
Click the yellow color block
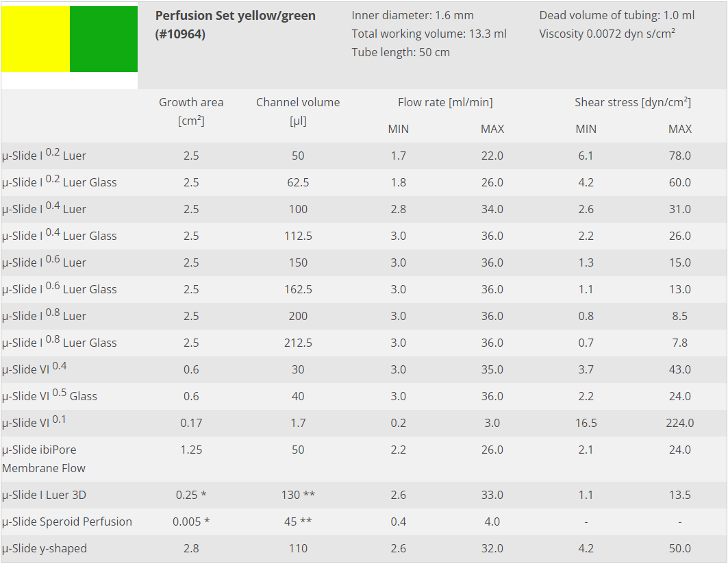tap(35, 39)
